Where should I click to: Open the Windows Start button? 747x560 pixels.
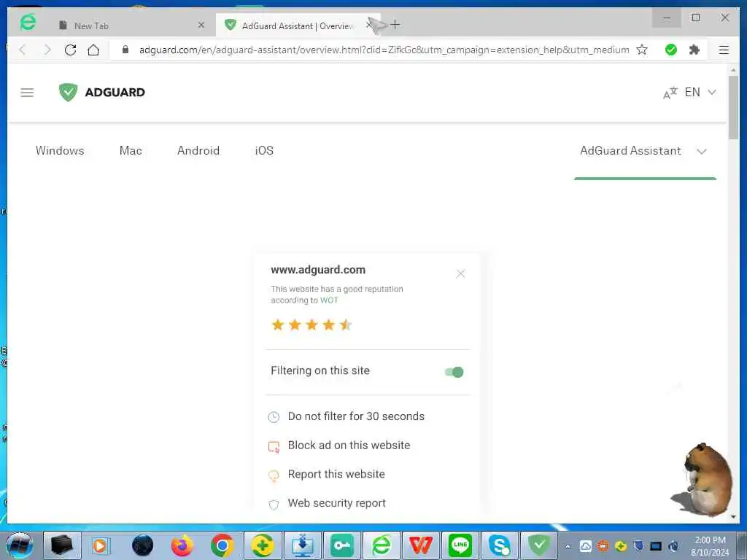pyautogui.click(x=20, y=545)
